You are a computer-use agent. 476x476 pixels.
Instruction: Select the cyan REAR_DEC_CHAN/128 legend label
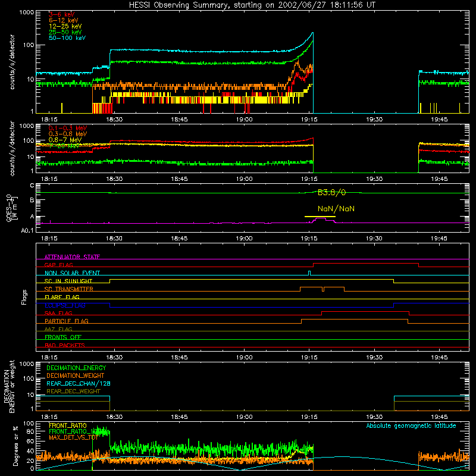[x=79, y=383]
